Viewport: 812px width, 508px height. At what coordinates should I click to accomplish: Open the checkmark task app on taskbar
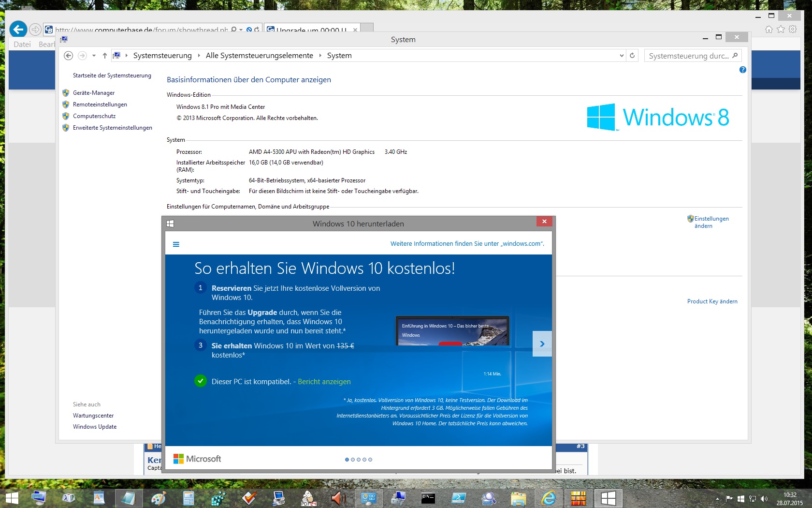click(248, 498)
